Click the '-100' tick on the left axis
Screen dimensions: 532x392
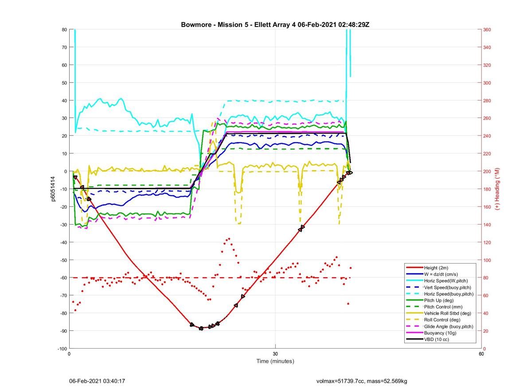(62, 349)
